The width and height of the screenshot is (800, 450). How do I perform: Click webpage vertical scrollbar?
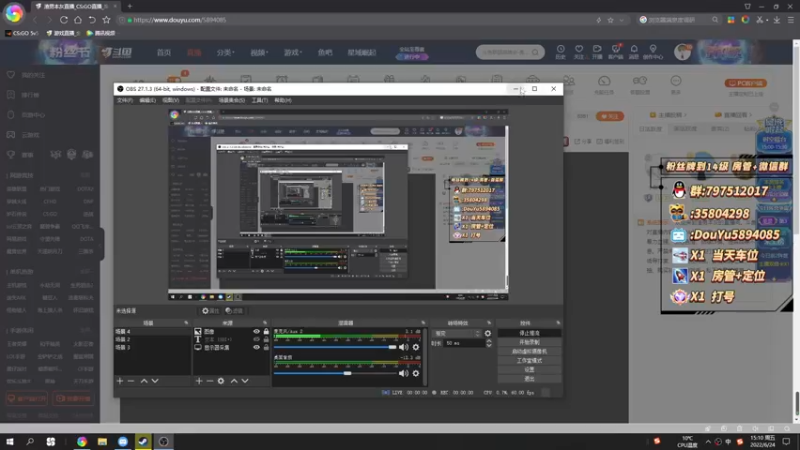796,233
